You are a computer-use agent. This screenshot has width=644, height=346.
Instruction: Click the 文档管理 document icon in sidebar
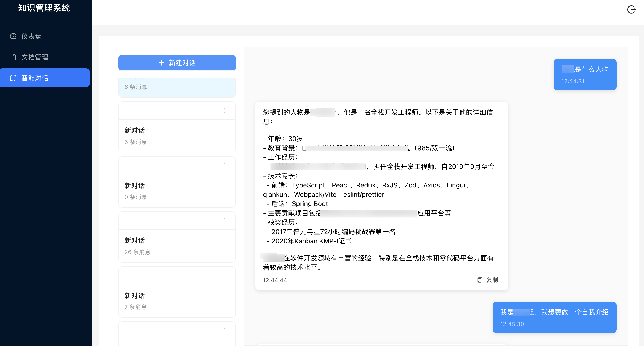coord(13,57)
